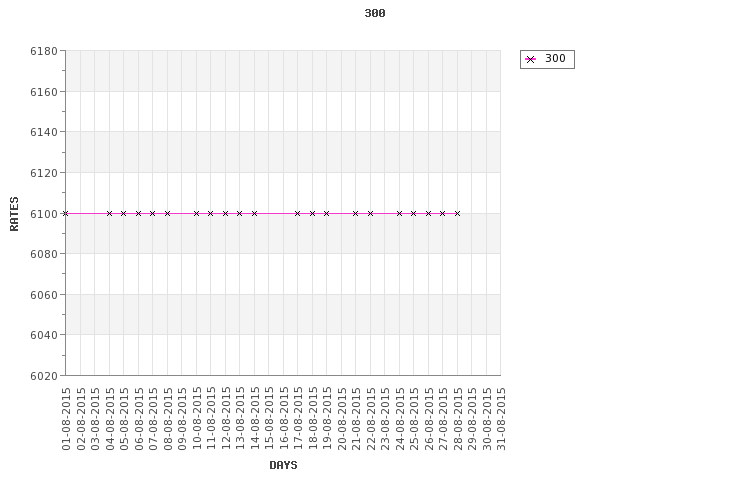Image resolution: width=750 pixels, height=500 pixels.
Task: Click the RATES axis label
Action: [x=14, y=214]
